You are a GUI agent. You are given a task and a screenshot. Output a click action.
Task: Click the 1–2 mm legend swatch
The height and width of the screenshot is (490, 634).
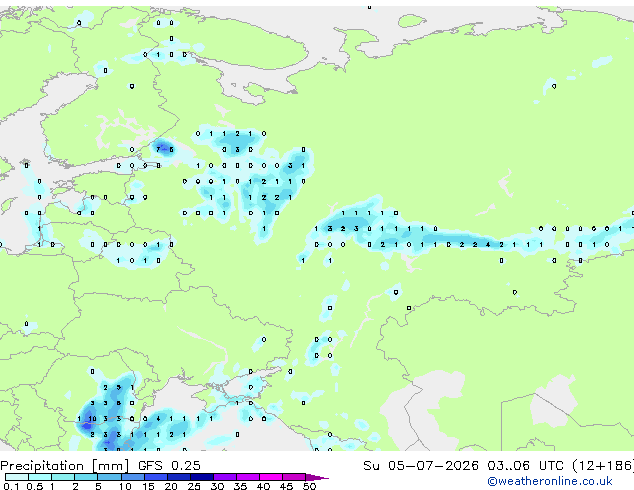pyautogui.click(x=63, y=477)
